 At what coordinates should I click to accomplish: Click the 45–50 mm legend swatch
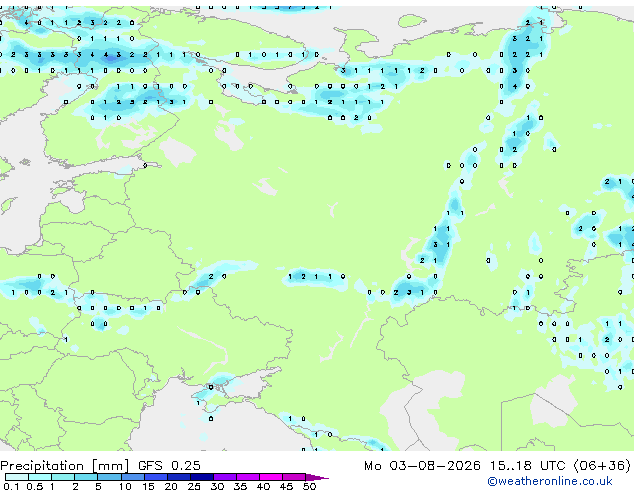[294, 477]
